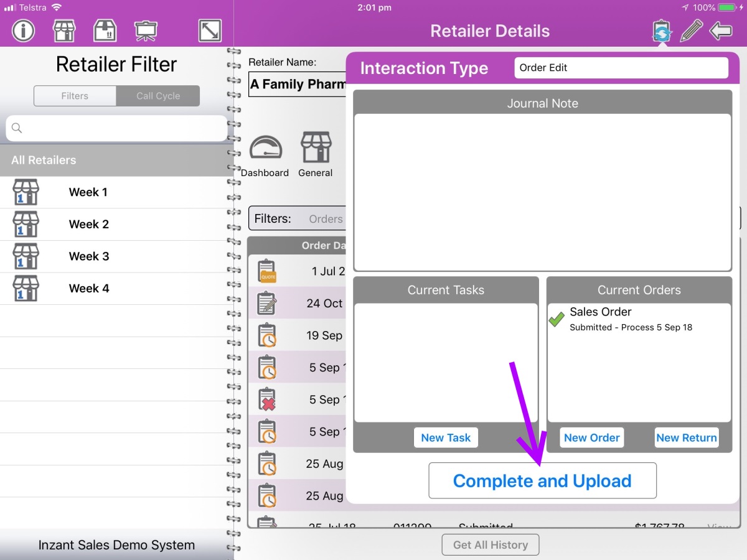The width and height of the screenshot is (747, 560).
Task: Open the info icon in the top toolbar
Action: point(24,30)
